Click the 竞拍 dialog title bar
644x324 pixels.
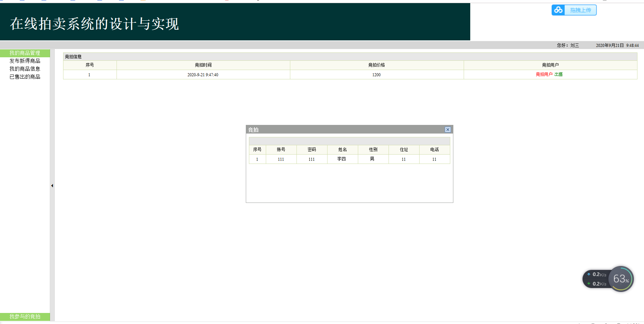click(x=345, y=130)
